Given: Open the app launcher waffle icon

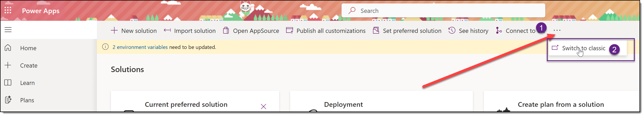Looking at the screenshot, I should (x=8, y=10).
